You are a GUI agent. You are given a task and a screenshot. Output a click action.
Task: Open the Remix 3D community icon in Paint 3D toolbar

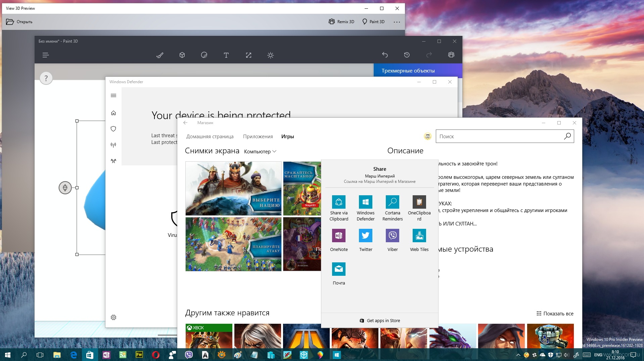(451, 55)
